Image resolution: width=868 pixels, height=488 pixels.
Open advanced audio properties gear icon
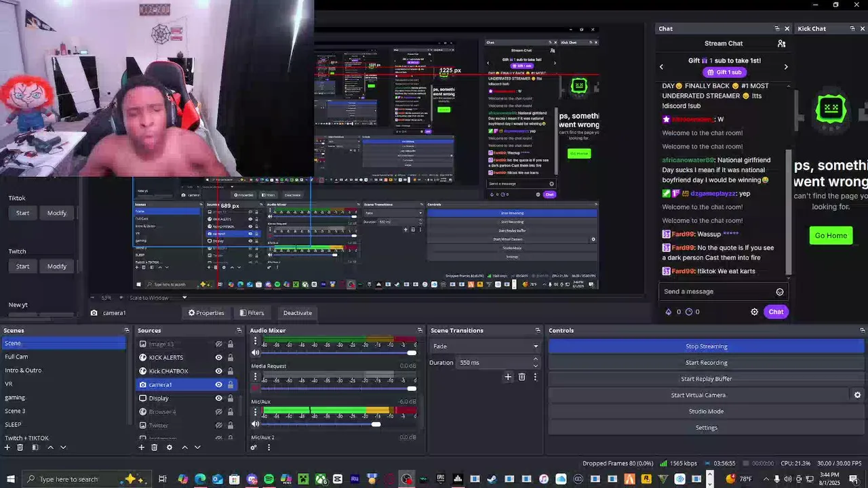point(254,447)
